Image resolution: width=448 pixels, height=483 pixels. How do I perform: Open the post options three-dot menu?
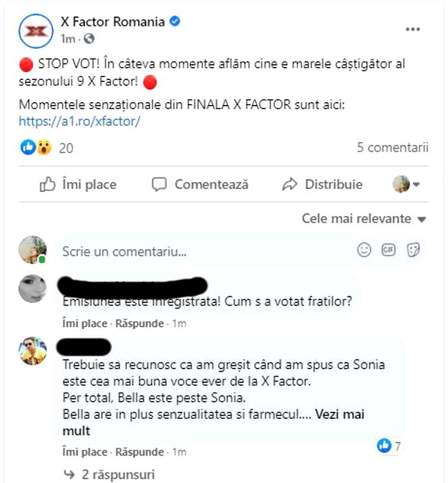[412, 29]
